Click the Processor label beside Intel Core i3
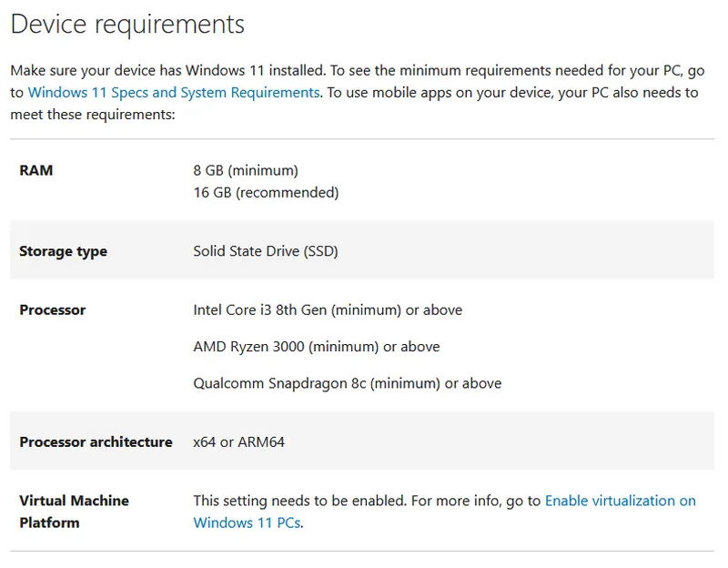Screen dimensions: 728x568 pyautogui.click(x=52, y=310)
